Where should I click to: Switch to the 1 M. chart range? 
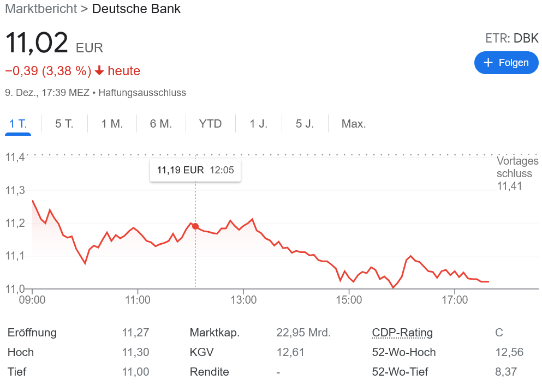[x=112, y=124]
